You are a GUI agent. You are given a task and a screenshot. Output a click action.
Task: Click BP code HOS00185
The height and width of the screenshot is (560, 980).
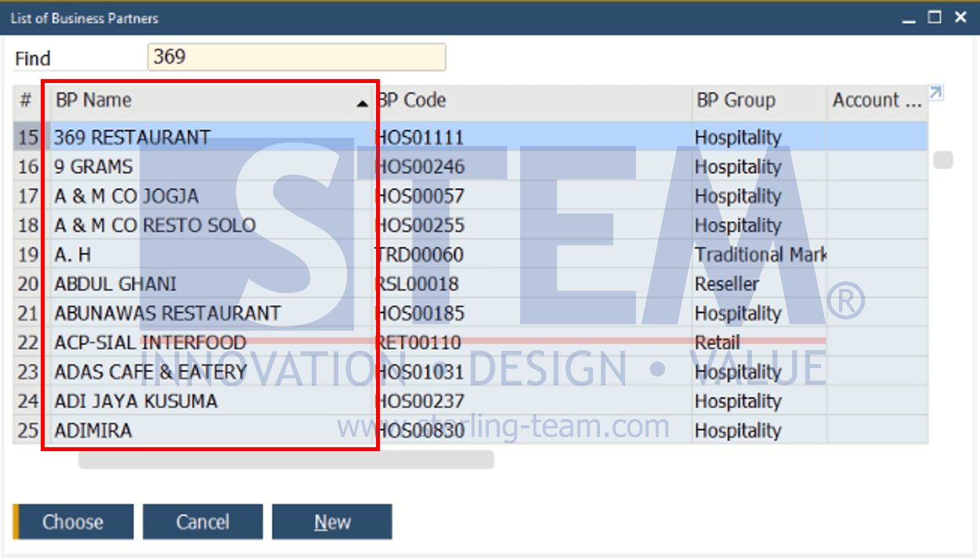[x=420, y=313]
